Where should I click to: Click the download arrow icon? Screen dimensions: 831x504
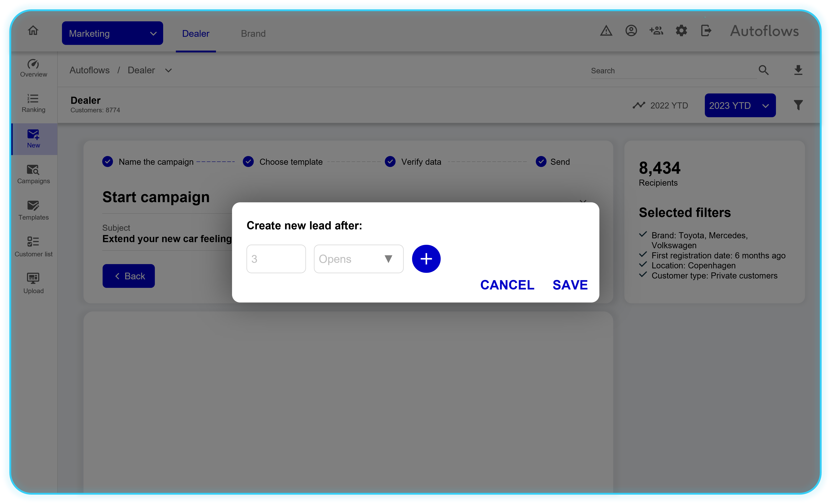click(798, 70)
